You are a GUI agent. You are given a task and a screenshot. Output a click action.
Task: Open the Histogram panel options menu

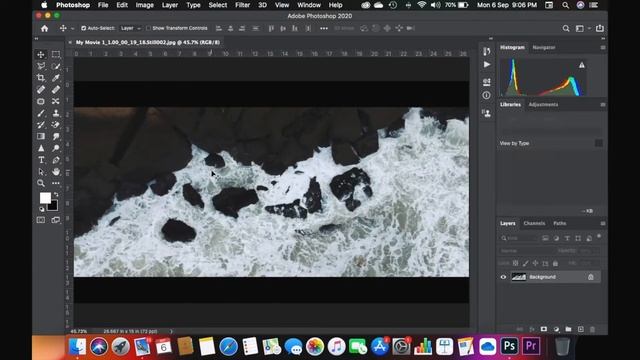tap(603, 47)
